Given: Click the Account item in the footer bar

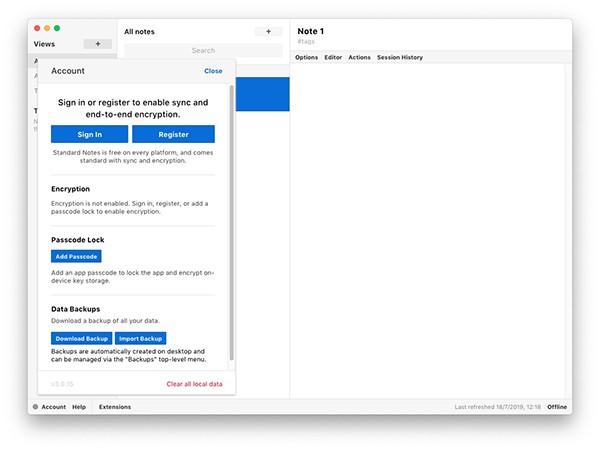Looking at the screenshot, I should 54,407.
